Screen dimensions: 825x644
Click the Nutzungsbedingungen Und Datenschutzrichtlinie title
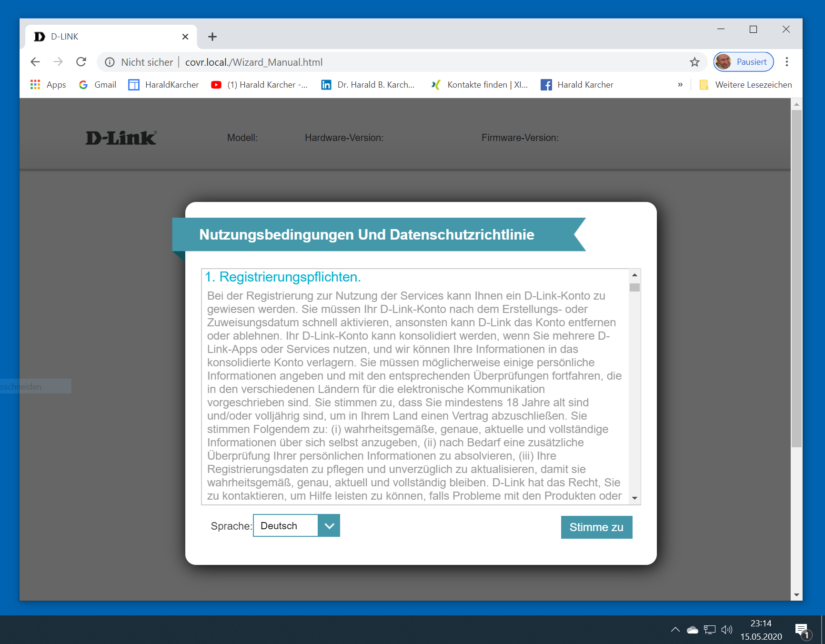coord(367,234)
